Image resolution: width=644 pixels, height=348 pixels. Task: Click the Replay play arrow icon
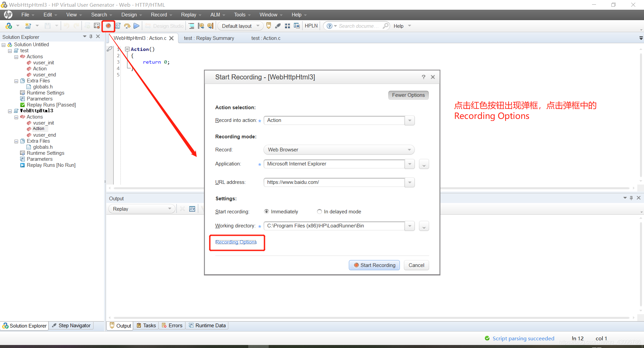[136, 26]
